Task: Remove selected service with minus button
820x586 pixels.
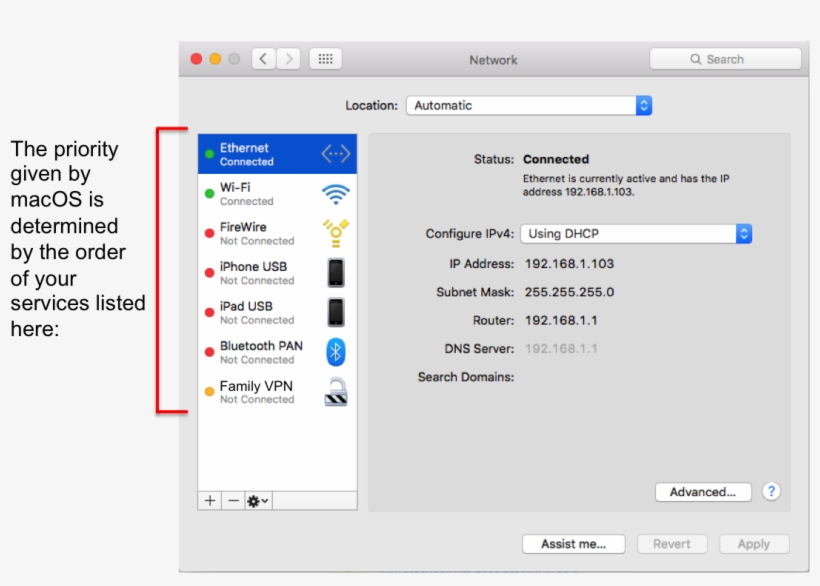Action: point(233,501)
